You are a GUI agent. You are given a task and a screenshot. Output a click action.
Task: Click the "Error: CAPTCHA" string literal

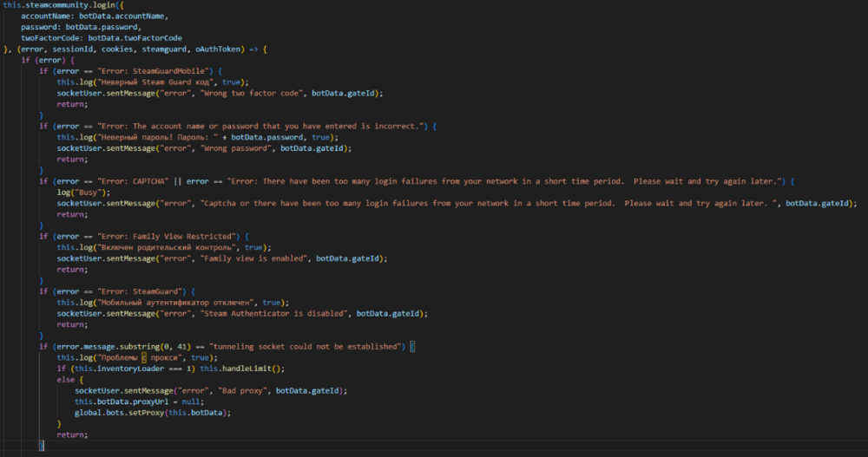[141, 181]
